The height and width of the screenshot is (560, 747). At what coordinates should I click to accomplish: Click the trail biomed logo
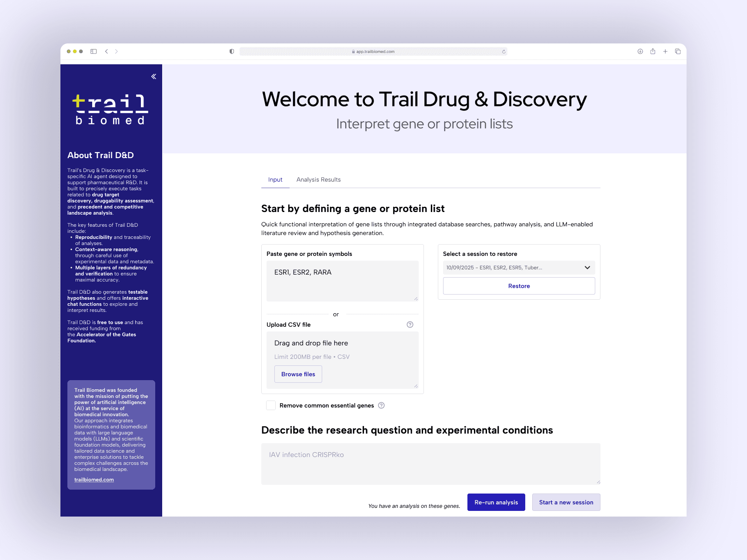coord(110,109)
